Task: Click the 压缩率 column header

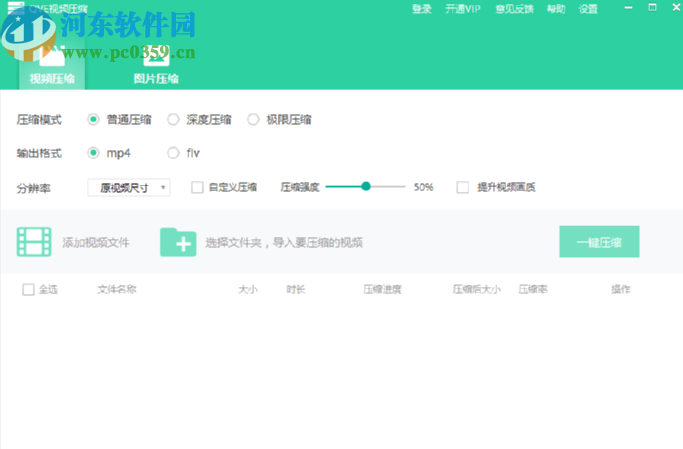Action: tap(533, 289)
